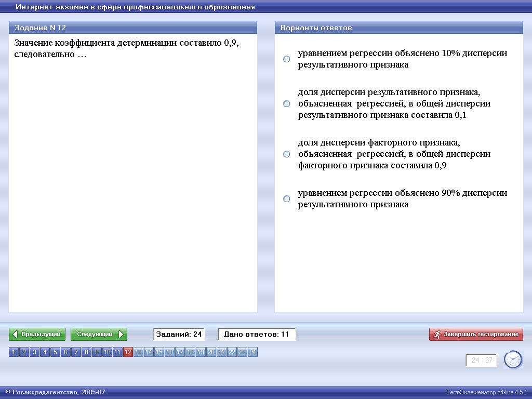This screenshot has width=532, height=399.
Task: Jump to question 14
Action: point(149,352)
